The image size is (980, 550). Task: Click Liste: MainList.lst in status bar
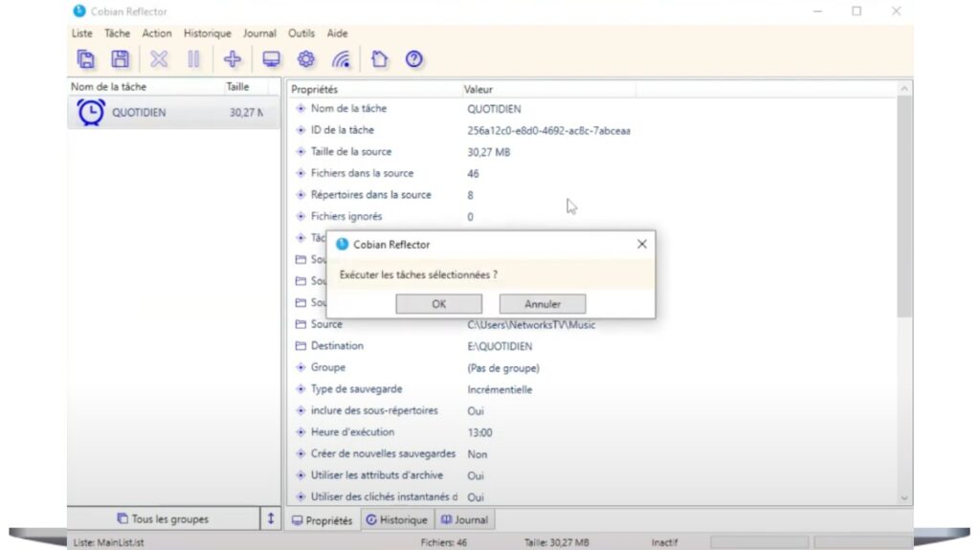click(x=109, y=542)
